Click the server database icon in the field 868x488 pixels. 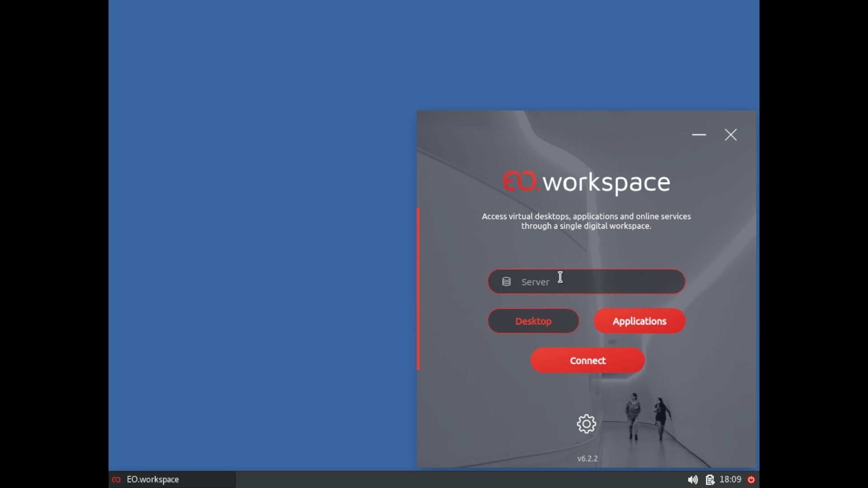506,282
